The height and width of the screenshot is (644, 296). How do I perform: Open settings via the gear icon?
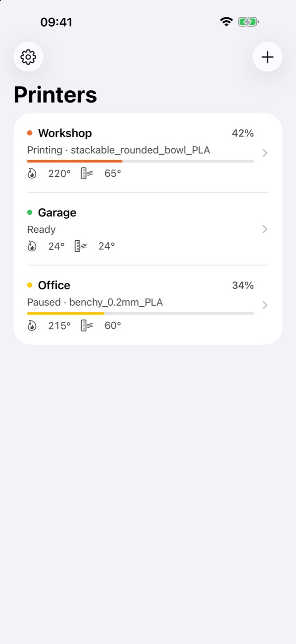pyautogui.click(x=28, y=57)
